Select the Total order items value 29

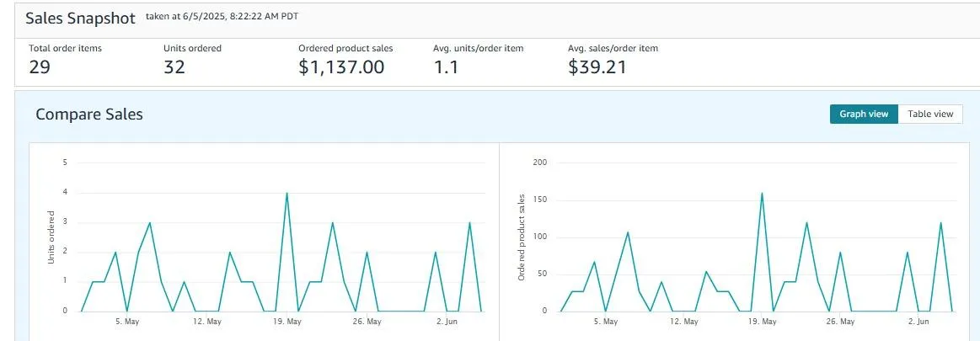(40, 67)
